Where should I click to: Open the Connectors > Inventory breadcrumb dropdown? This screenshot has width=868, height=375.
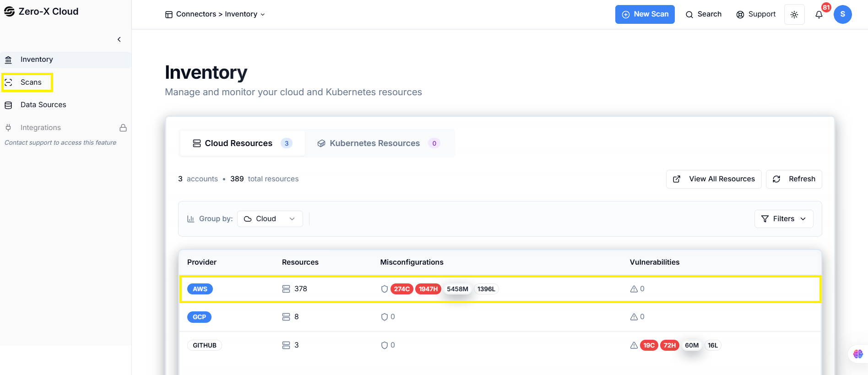(215, 14)
